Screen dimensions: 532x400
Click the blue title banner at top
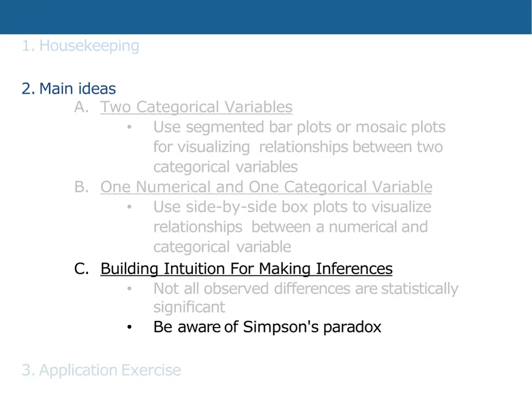(x=266, y=17)
